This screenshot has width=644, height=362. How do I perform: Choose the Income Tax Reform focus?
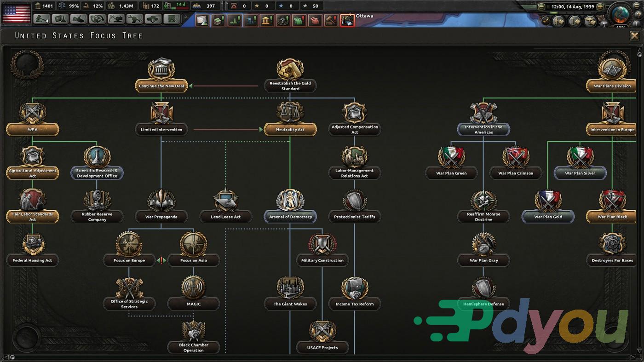(x=354, y=293)
